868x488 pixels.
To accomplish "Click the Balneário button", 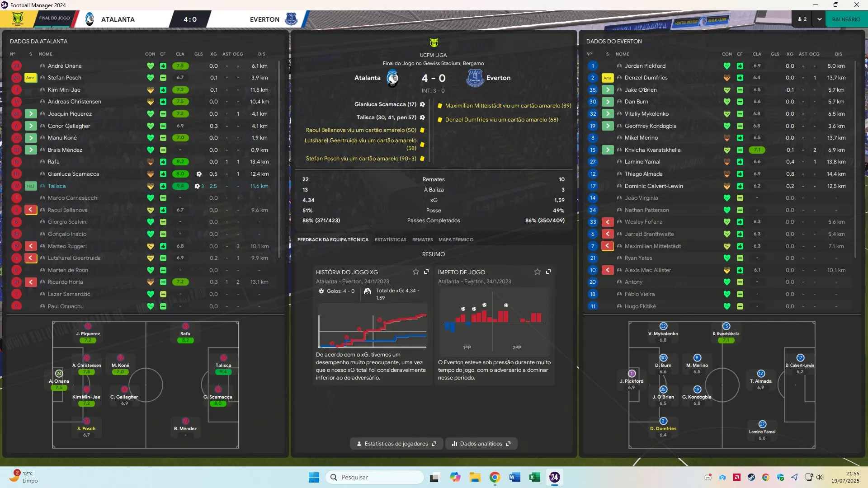I will [x=846, y=19].
